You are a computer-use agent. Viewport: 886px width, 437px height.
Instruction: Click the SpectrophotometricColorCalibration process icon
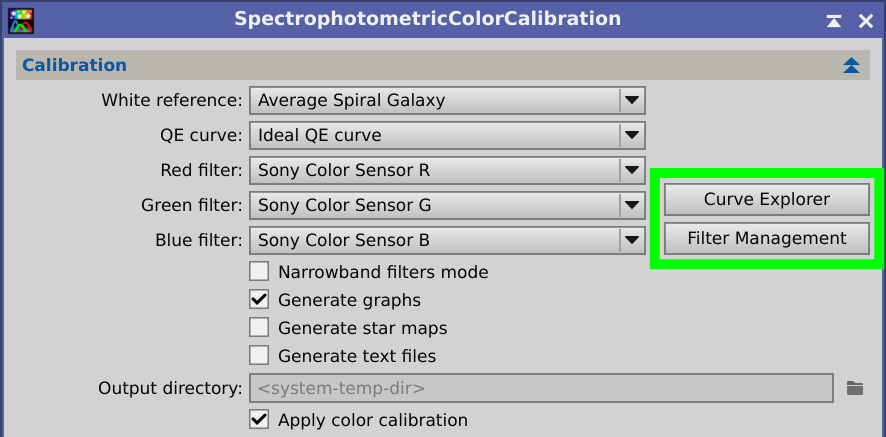pos(21,20)
